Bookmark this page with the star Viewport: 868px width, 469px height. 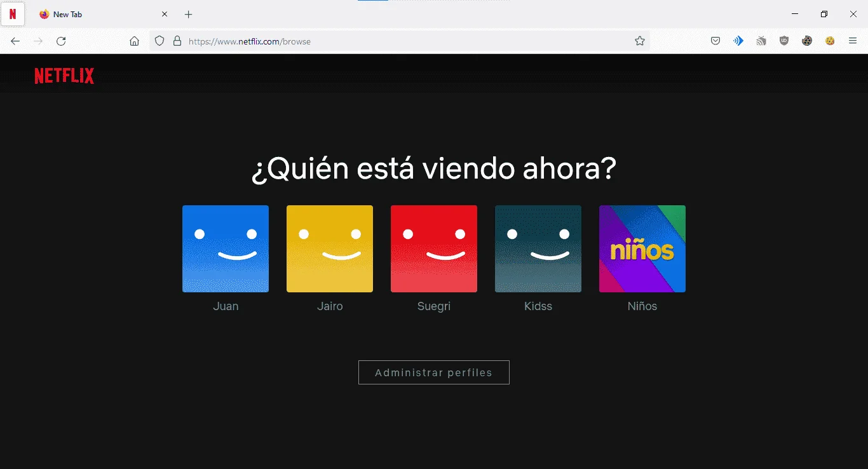[640, 41]
